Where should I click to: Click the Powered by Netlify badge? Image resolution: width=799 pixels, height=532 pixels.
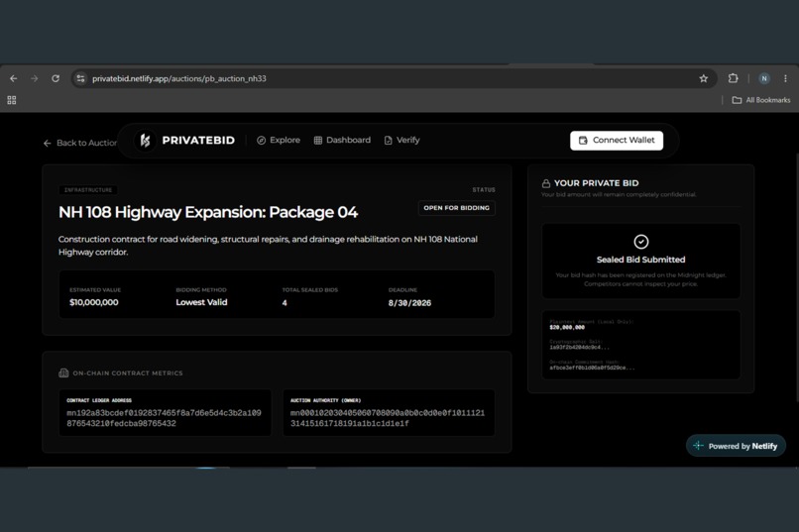[x=736, y=446]
